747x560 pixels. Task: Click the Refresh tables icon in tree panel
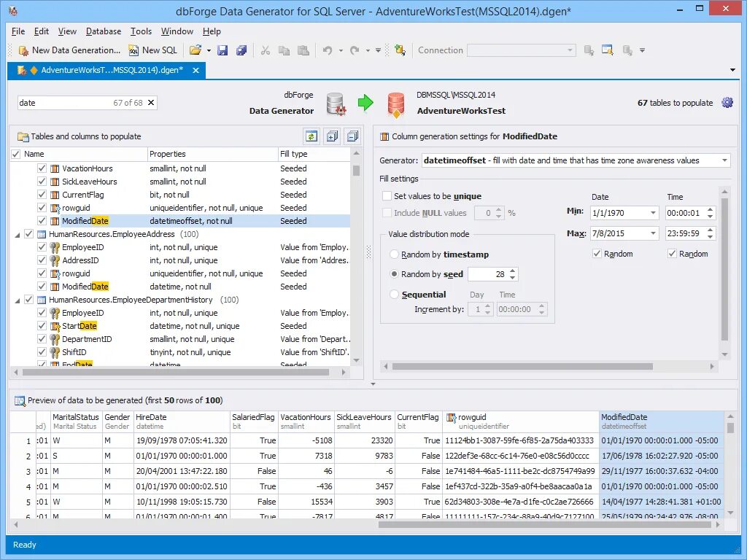pyautogui.click(x=311, y=136)
